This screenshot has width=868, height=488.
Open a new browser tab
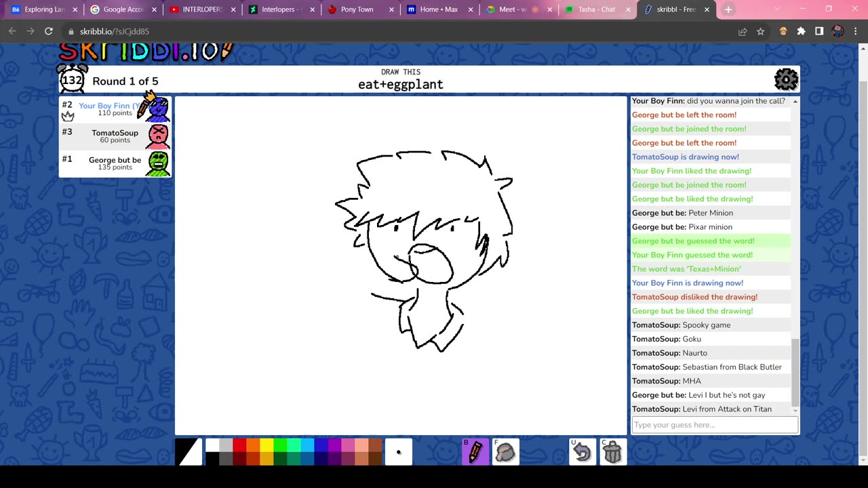(x=728, y=9)
